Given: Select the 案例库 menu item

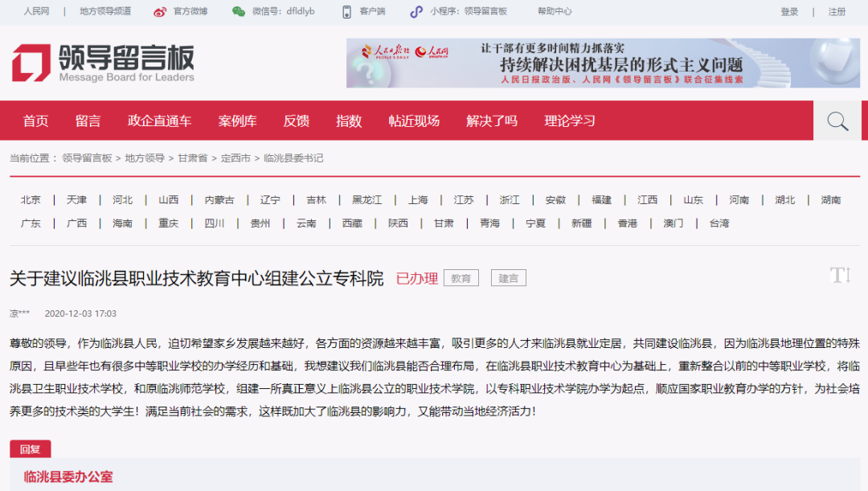Looking at the screenshot, I should (x=237, y=121).
